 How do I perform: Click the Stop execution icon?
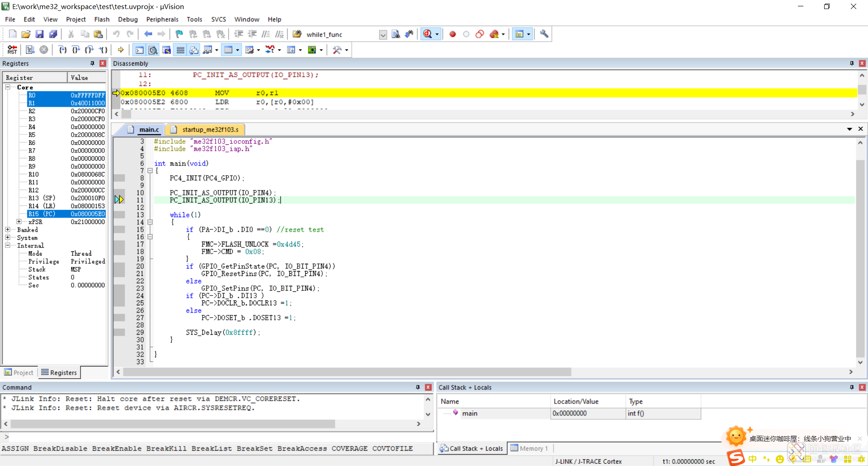(x=44, y=50)
